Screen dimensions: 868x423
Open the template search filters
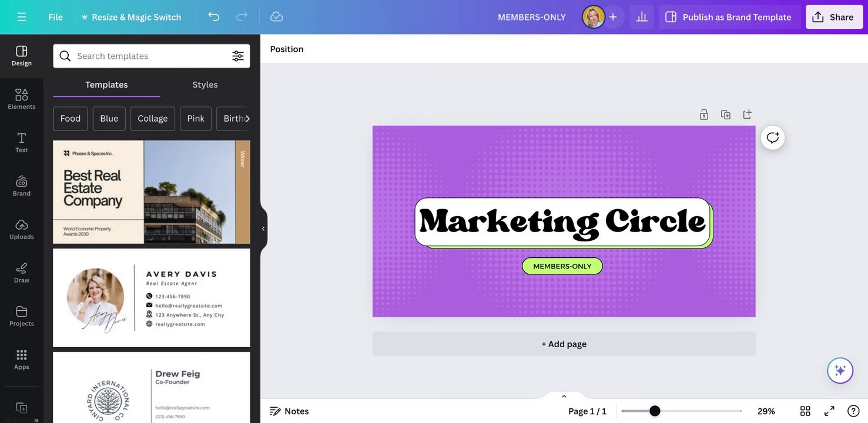coord(238,56)
